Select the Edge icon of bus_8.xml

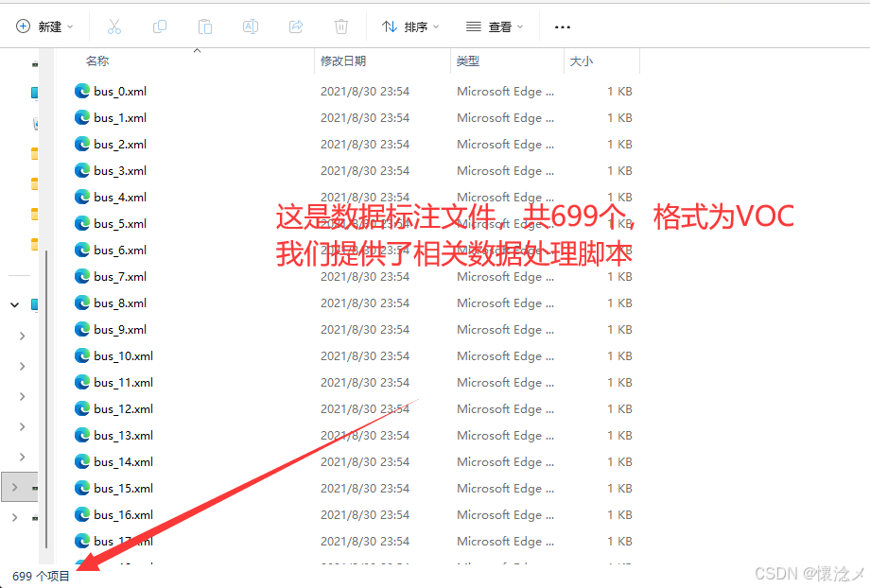click(82, 303)
